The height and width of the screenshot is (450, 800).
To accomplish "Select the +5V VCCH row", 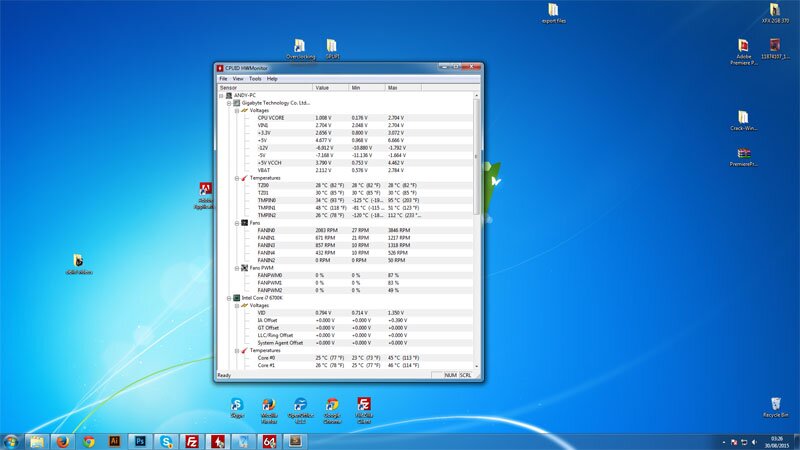I will [345, 163].
